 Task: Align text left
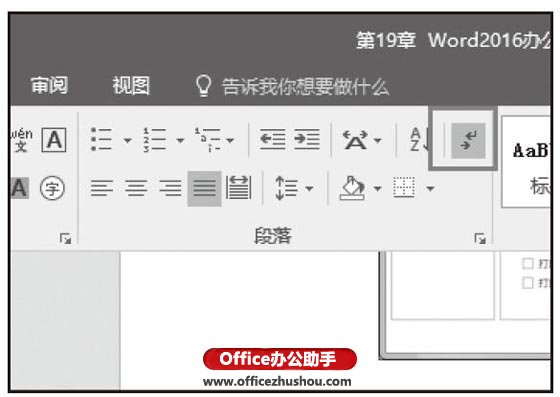tap(101, 188)
